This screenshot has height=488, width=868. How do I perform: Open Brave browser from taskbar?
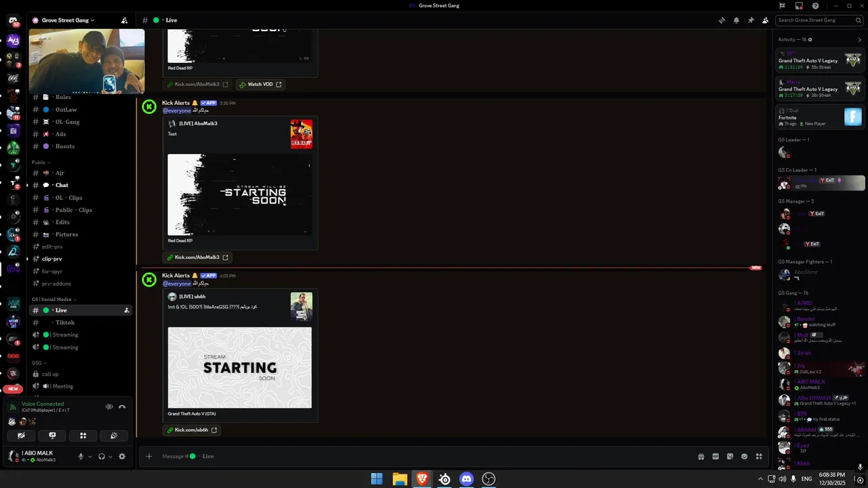pyautogui.click(x=422, y=479)
